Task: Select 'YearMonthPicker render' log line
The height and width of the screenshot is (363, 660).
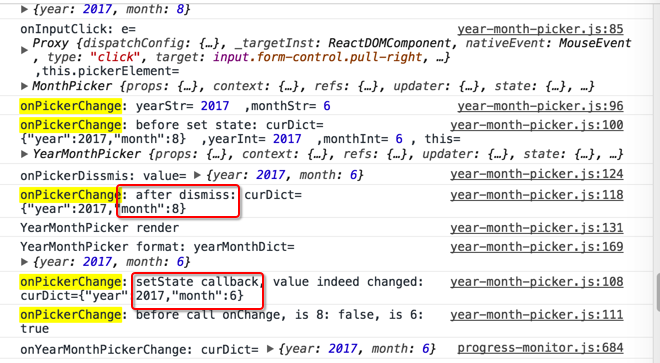Action: (99, 228)
